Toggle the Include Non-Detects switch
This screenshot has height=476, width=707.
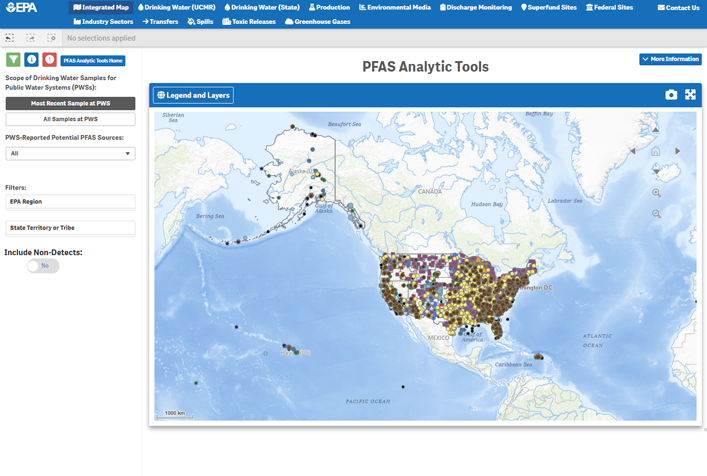(x=43, y=266)
